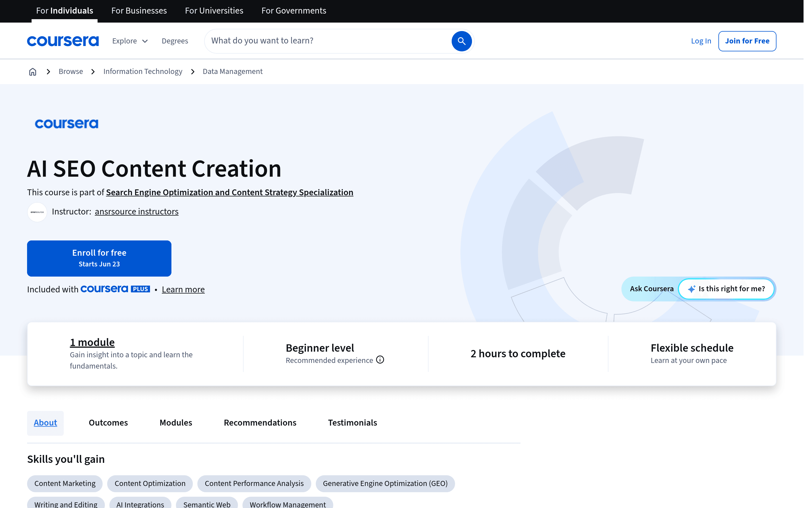Open the Browse breadcrumb
812x508 pixels.
(x=71, y=72)
